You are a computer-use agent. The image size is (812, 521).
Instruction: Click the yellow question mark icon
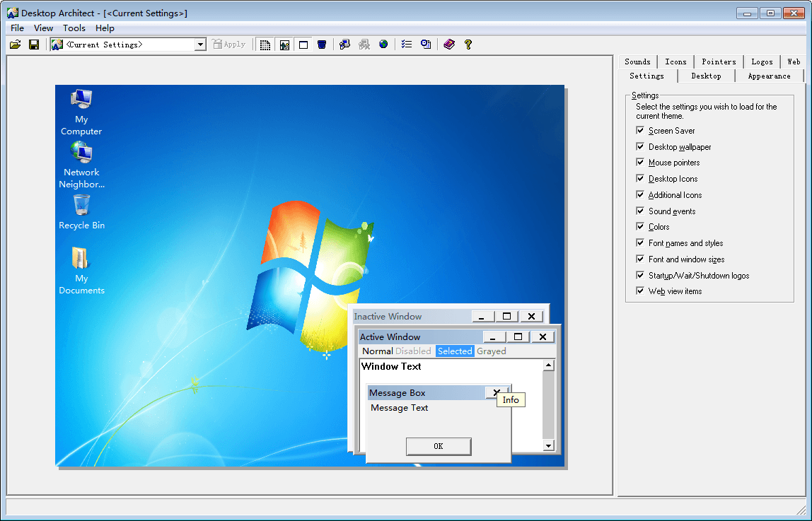coord(468,45)
